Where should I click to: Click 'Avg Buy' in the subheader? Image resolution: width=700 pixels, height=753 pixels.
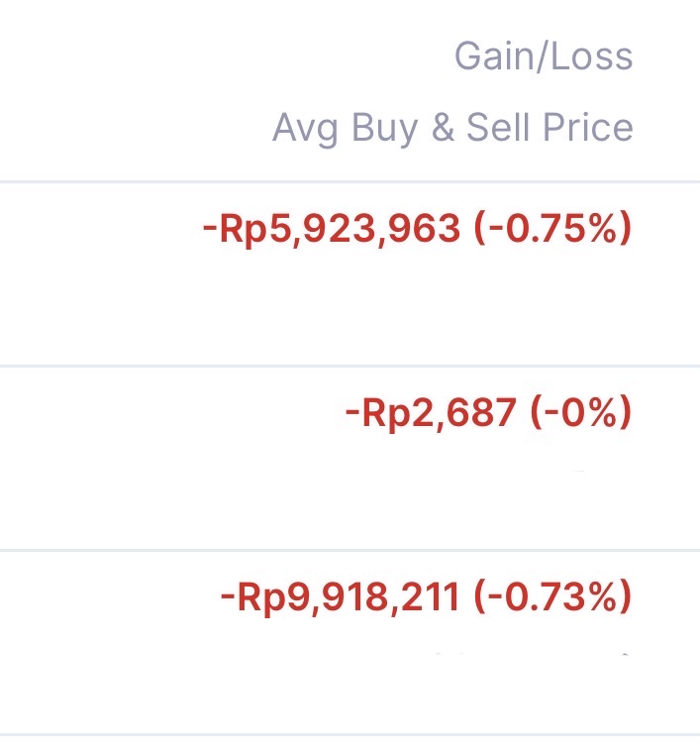[345, 128]
